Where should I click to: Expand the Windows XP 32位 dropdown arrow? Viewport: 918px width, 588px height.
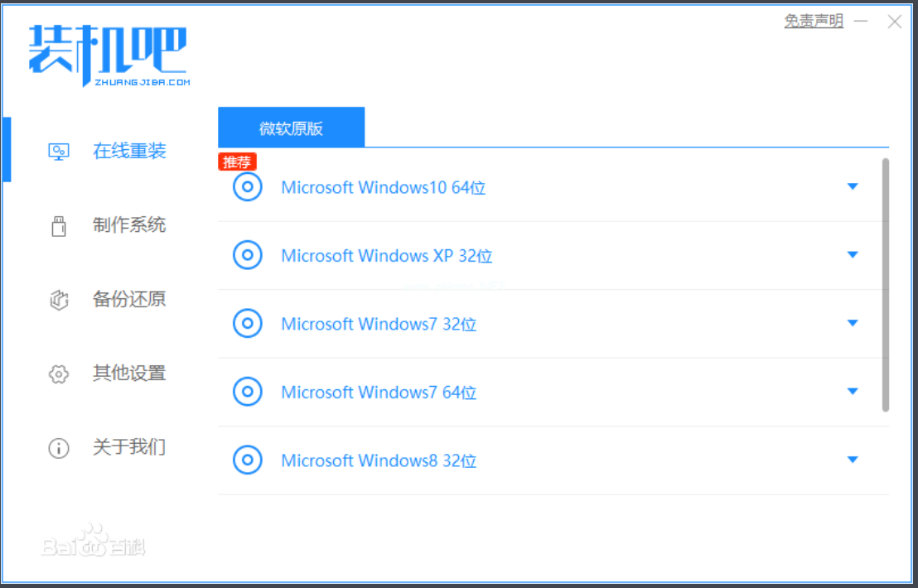(x=853, y=255)
